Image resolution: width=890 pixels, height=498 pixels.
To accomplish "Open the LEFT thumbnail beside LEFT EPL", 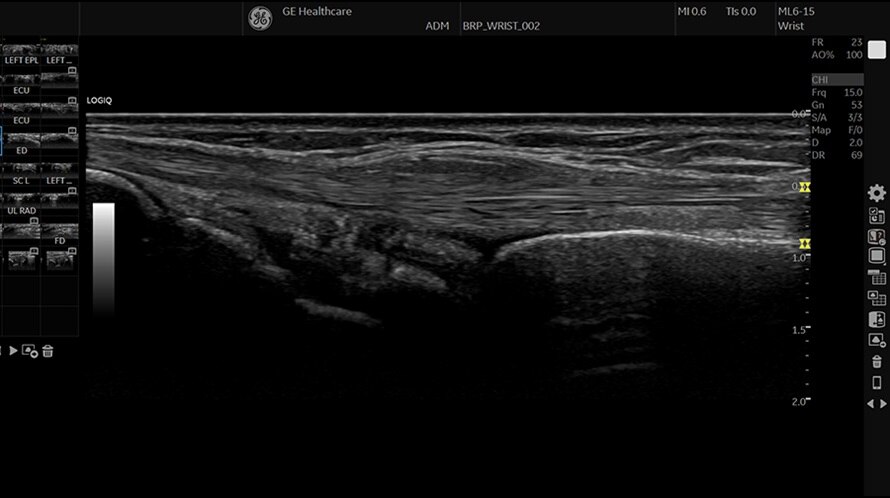I will (60, 55).
